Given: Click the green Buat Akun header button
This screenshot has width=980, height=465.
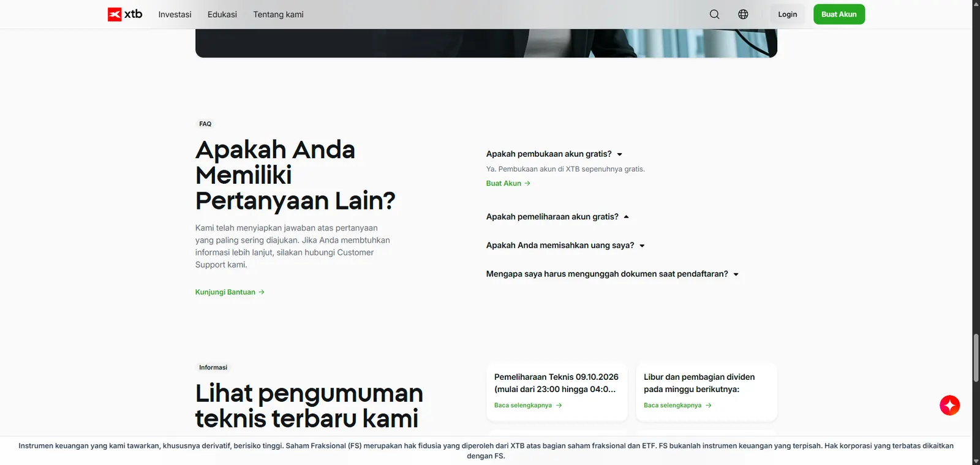Looking at the screenshot, I should (x=839, y=14).
